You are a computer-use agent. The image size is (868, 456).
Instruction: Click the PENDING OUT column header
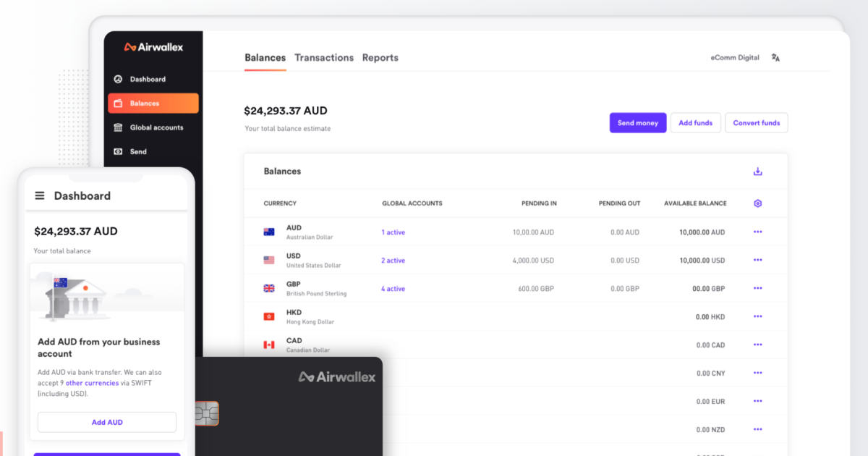pyautogui.click(x=619, y=203)
